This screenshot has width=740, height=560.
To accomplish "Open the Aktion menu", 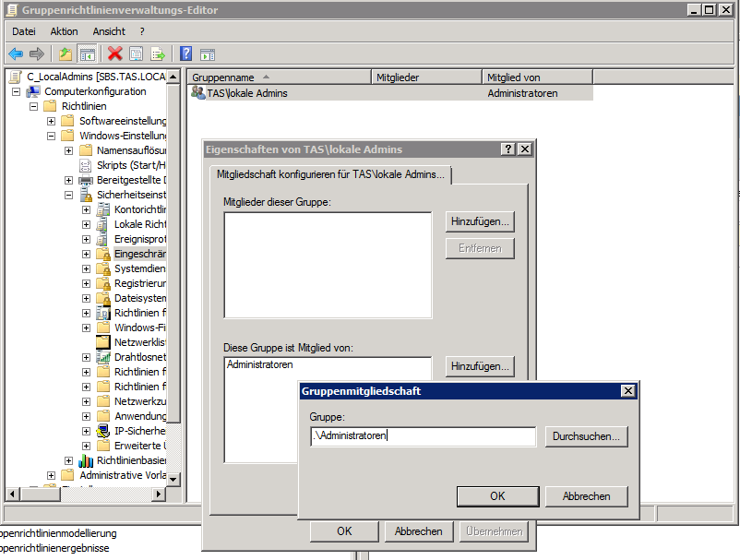I will coord(65,31).
